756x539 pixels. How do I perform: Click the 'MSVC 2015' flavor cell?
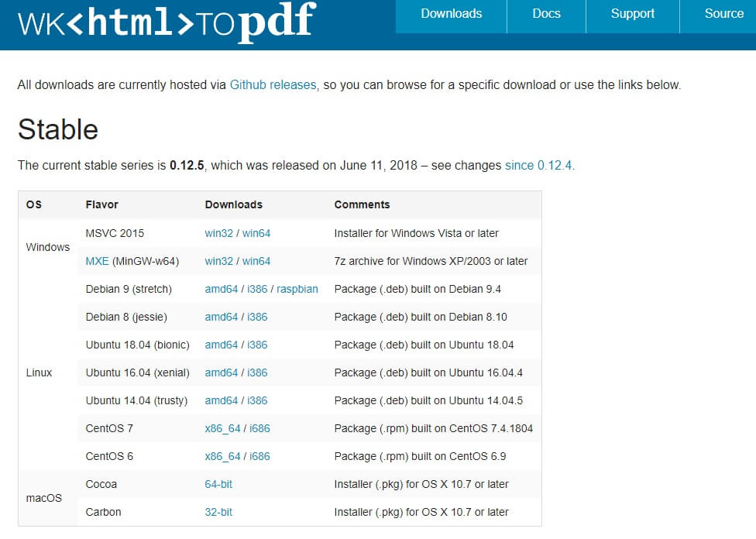[115, 233]
